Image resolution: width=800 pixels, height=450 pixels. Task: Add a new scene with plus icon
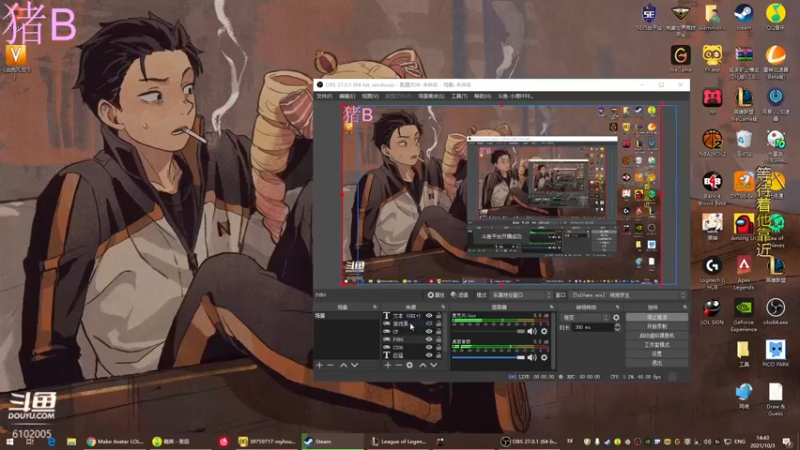tap(319, 365)
